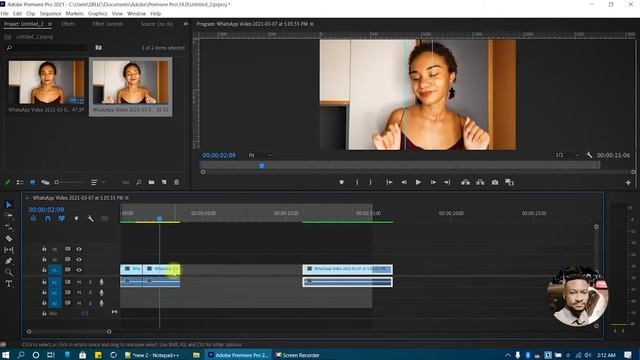The height and width of the screenshot is (360, 640).
Task: Open timeline sequence panel menu
Action: click(127, 198)
